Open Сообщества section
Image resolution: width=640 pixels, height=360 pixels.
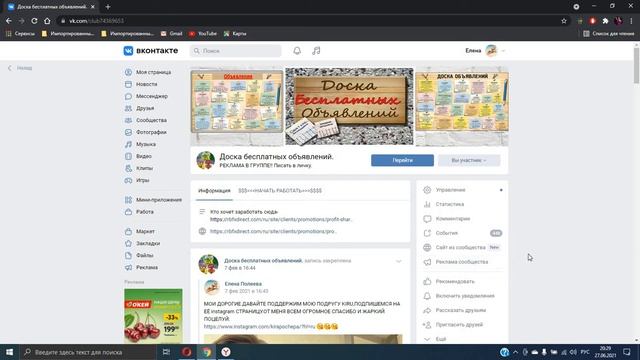point(151,120)
